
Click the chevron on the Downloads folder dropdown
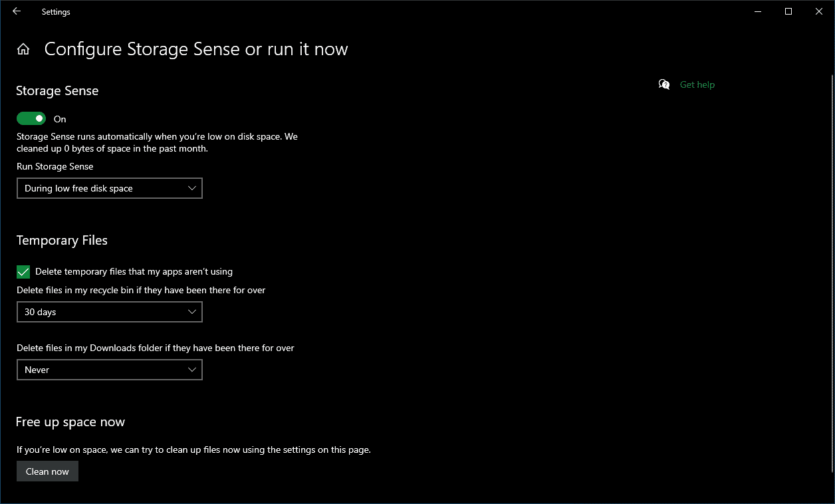coord(193,370)
